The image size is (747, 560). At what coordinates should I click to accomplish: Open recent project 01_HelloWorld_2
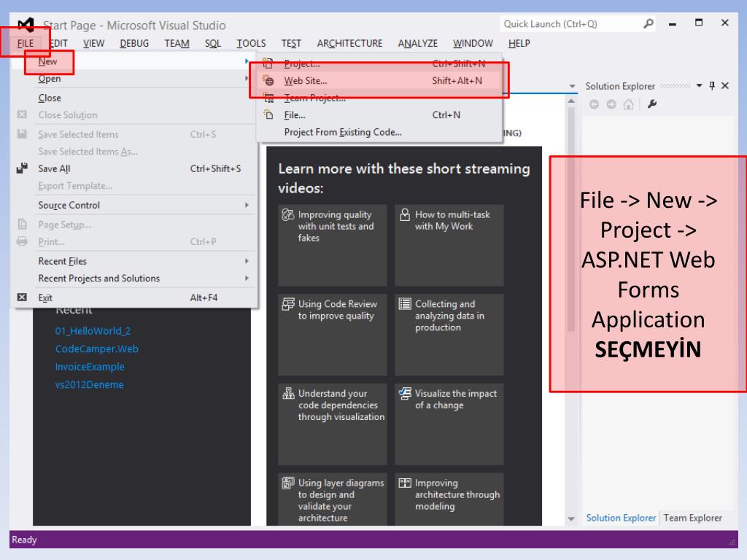click(93, 330)
